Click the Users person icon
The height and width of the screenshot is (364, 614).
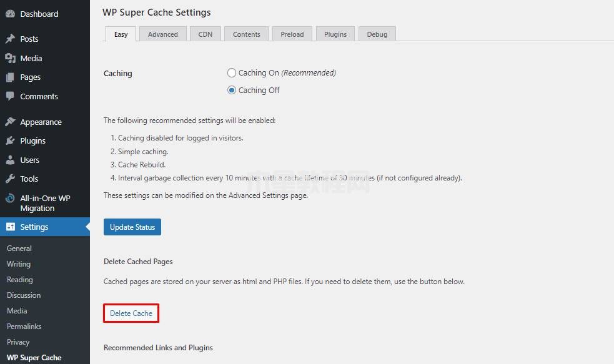click(x=10, y=160)
